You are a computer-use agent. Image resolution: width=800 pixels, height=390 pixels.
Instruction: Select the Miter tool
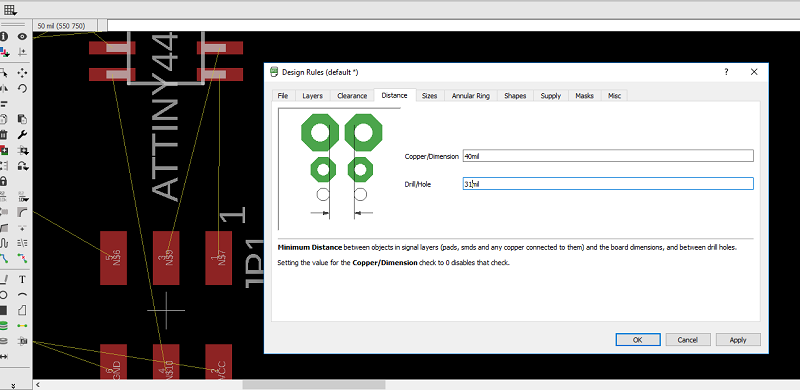pyautogui.click(x=22, y=212)
